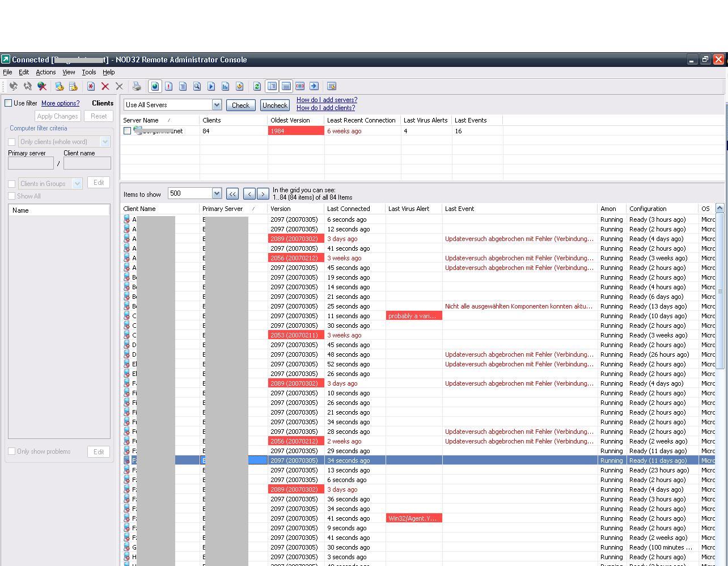This screenshot has height=566, width=728.
Task: Click Edit button beside Clients in Groups
Action: (99, 183)
